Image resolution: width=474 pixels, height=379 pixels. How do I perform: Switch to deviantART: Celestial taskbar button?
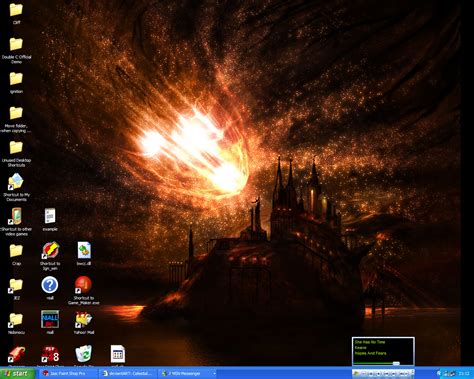(128, 374)
